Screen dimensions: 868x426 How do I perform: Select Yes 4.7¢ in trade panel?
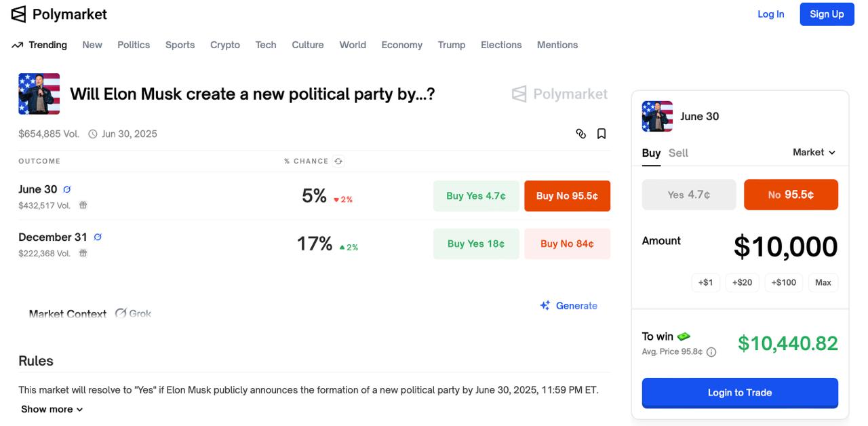coord(689,195)
